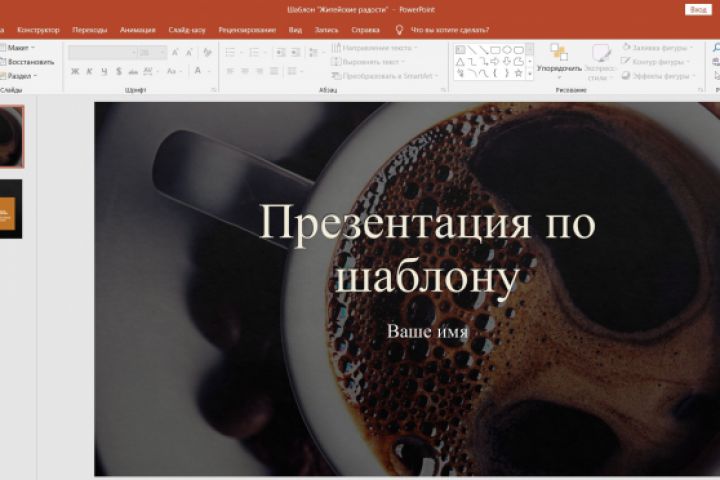Pick the Freeform scribble shape
Screen dimensions: 720x480
click(x=460, y=73)
